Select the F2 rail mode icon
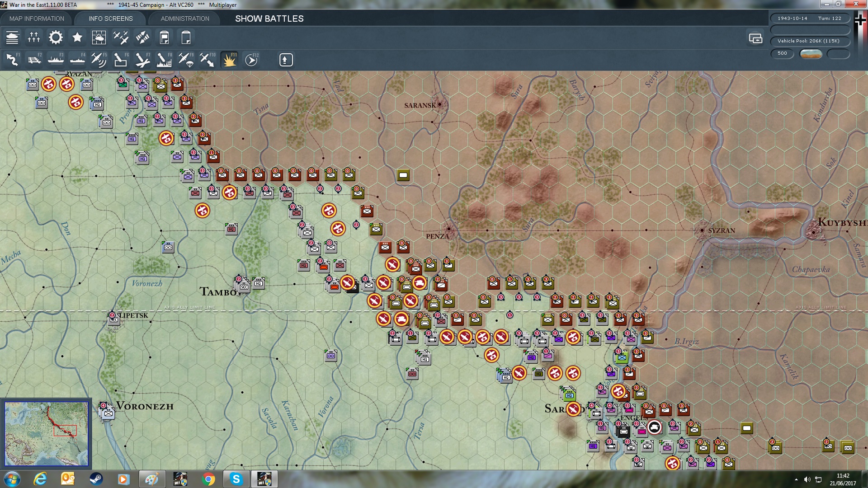Screen dimensions: 868x488 34,60
